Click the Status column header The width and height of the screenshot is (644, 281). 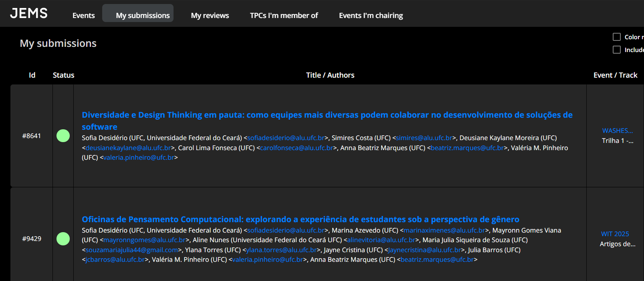63,75
